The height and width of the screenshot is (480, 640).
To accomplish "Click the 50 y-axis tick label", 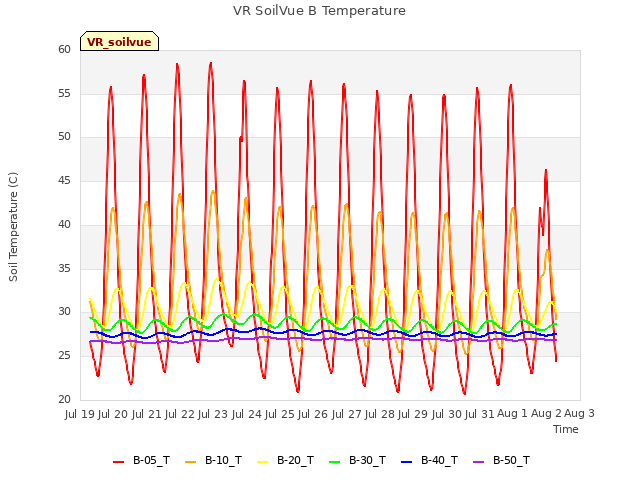I will coord(64,137).
